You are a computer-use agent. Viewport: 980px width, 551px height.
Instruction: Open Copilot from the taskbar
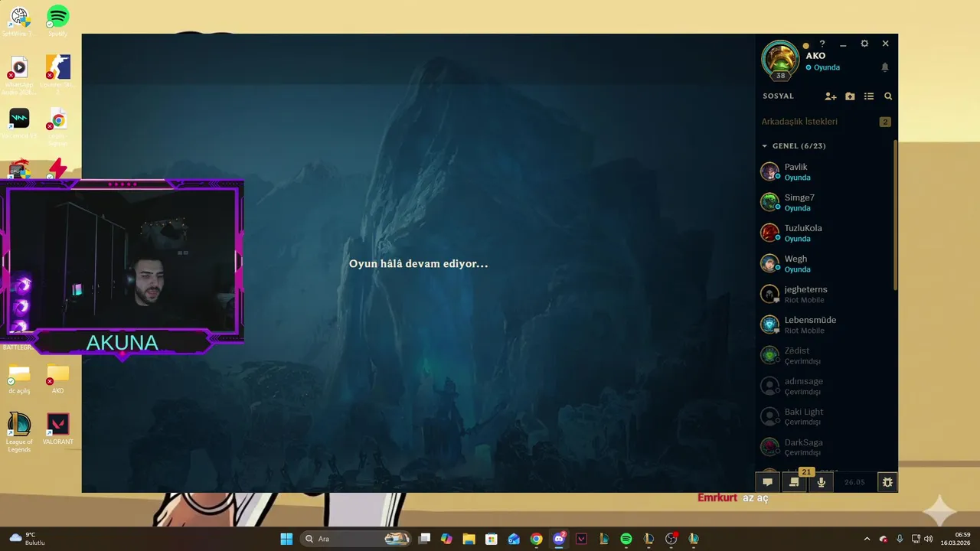coord(446,539)
